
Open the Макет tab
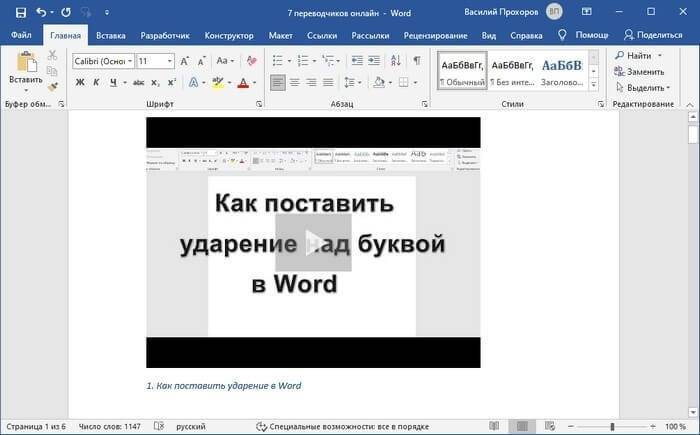point(280,35)
